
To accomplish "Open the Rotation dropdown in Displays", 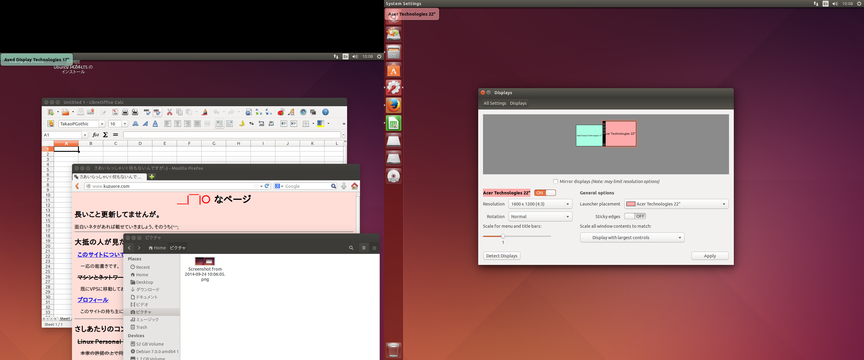I will [x=540, y=217].
